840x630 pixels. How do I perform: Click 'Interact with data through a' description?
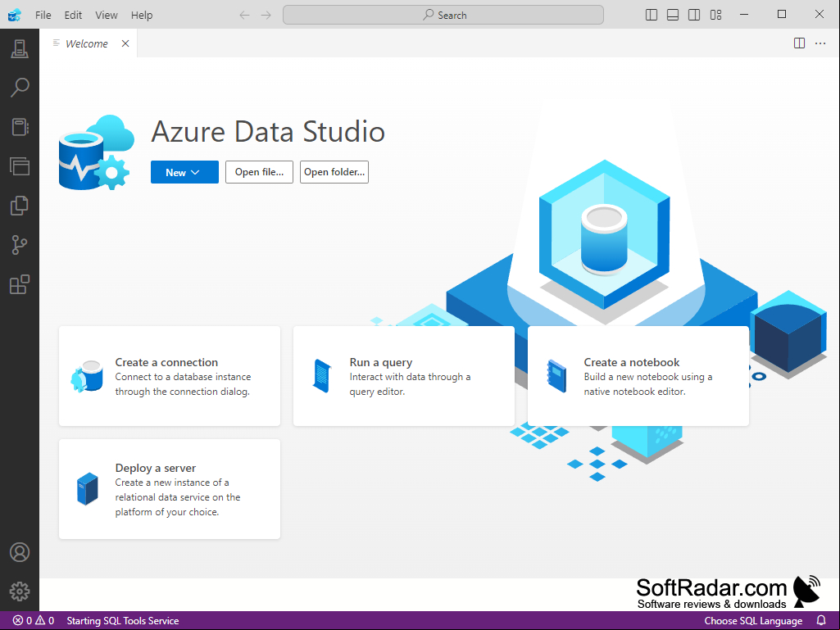(410, 377)
